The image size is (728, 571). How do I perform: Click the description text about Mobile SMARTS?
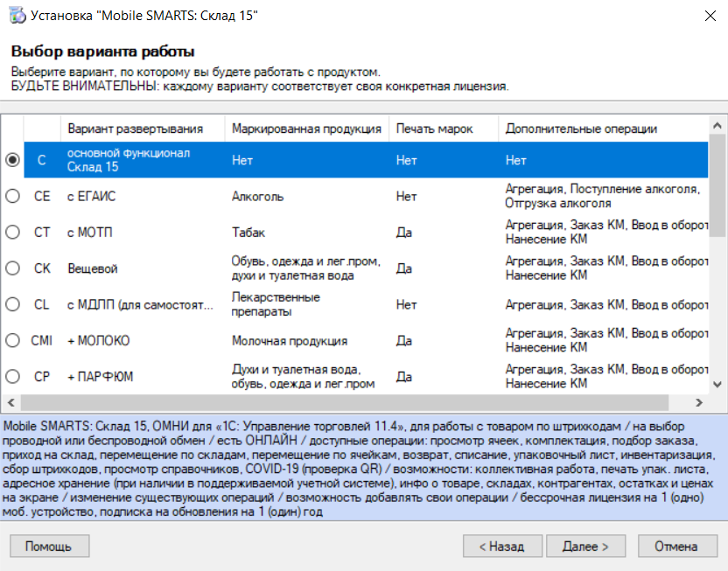click(x=358, y=469)
